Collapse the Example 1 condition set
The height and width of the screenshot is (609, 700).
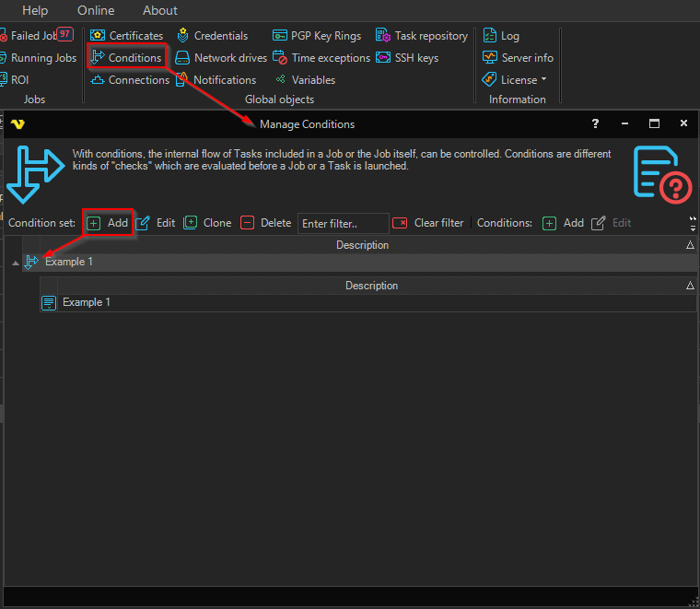pos(14,263)
